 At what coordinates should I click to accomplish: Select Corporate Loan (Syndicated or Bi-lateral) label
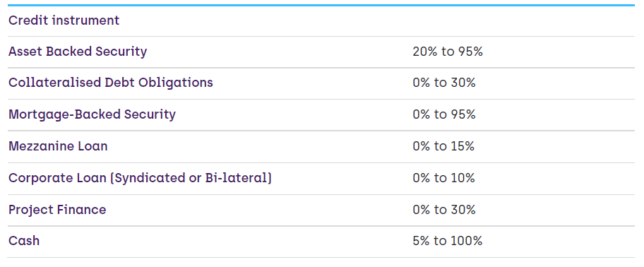coord(140,178)
